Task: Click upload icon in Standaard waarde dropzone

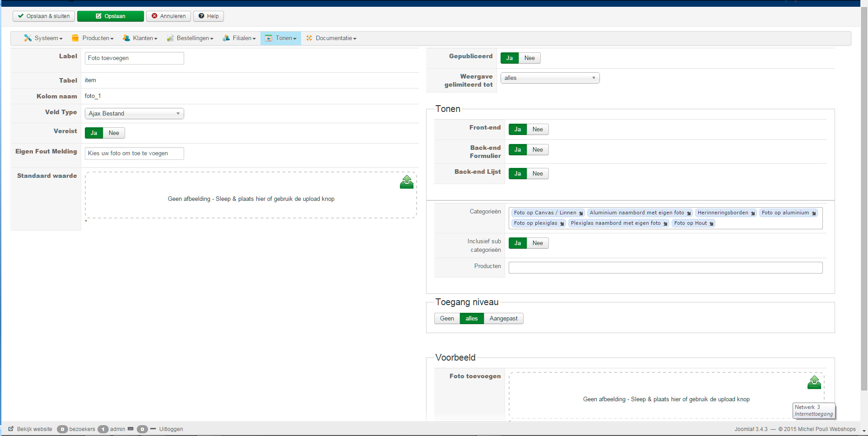Action: click(407, 182)
